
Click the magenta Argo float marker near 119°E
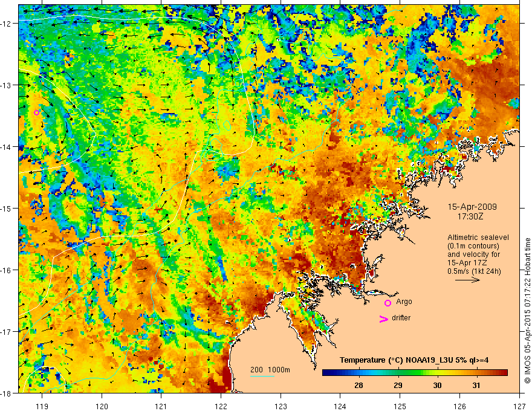(37, 112)
